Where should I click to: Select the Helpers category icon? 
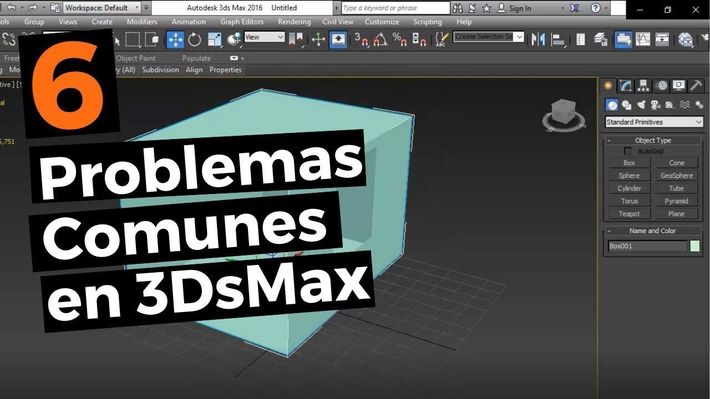(x=670, y=105)
